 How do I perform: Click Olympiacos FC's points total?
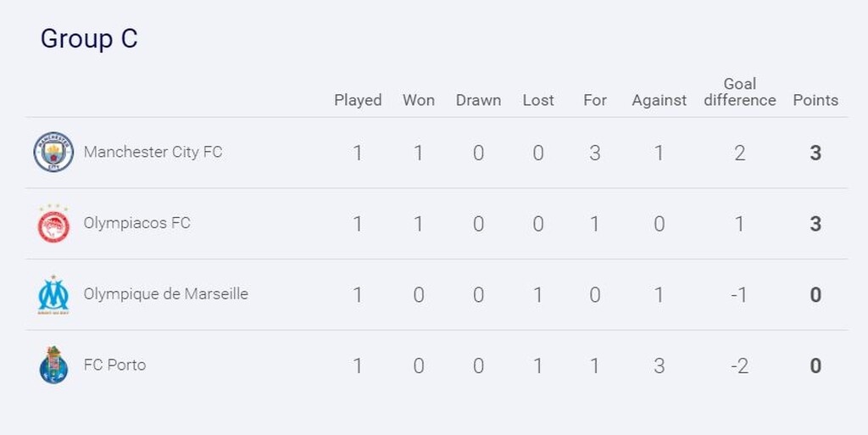pyautogui.click(x=815, y=225)
